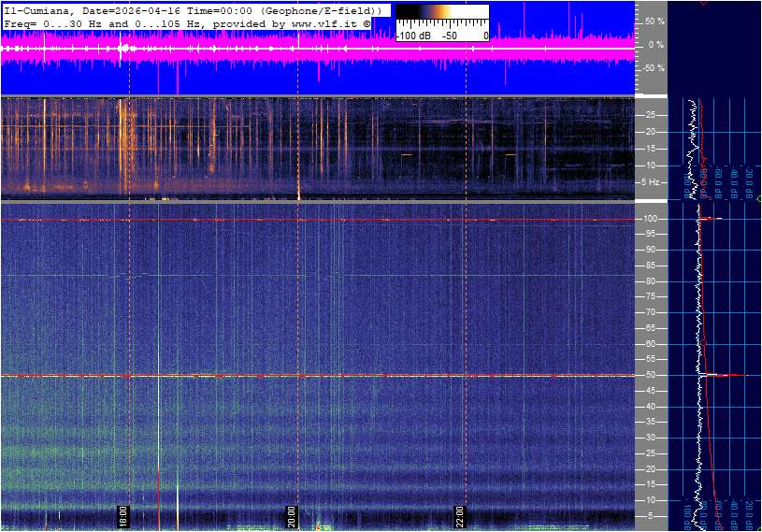762x532 pixels.
Task: Click the 75 tick on the frequency axis
Action: coord(650,296)
